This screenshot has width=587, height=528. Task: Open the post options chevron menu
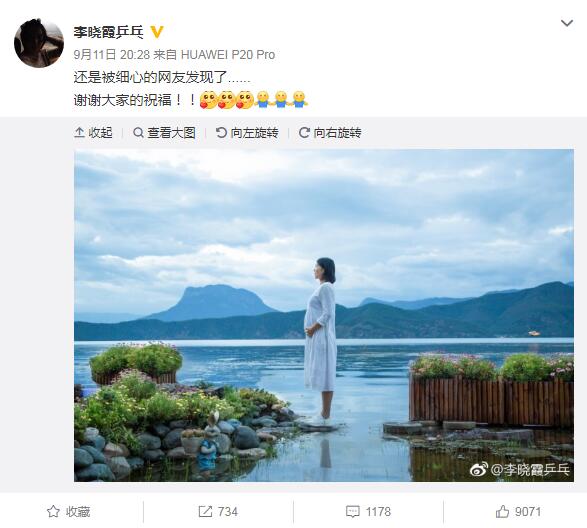(x=567, y=23)
